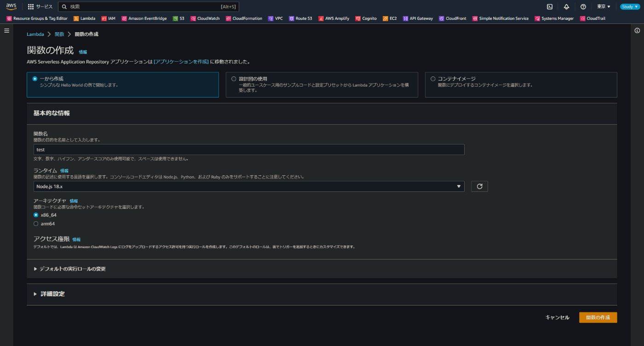
Task: Open the Amazon EventBridge shortcut
Action: 144,18
